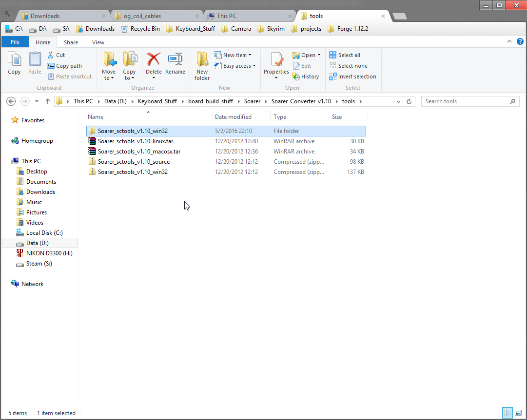Select Soarer_sctools_v1.10_macosx.tar file
The height and width of the screenshot is (420, 527).
tap(226, 152)
